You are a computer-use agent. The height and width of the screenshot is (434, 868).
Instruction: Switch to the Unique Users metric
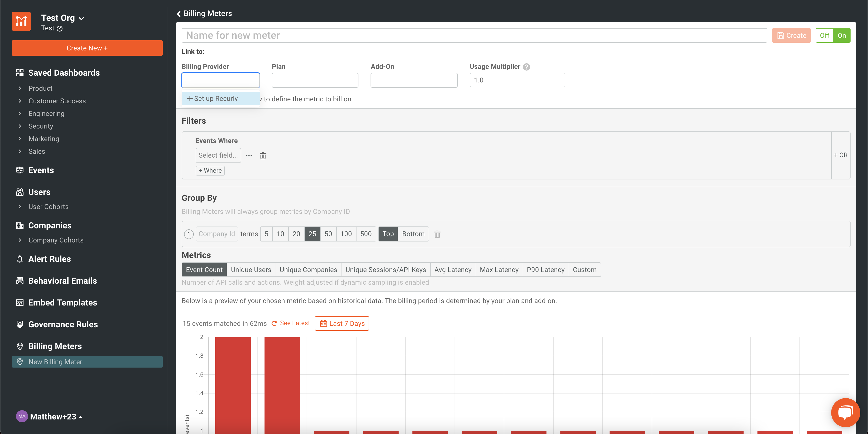(251, 269)
